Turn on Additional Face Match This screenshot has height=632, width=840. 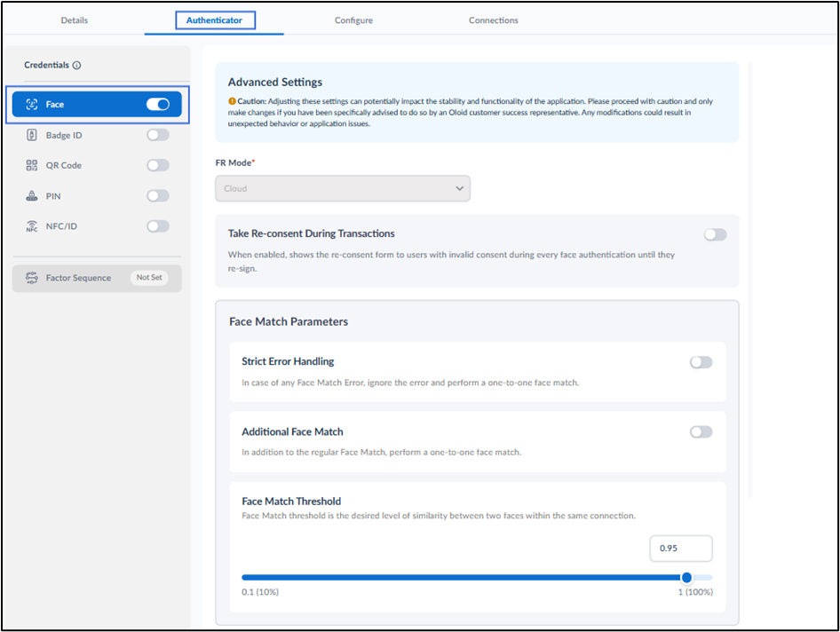(701, 432)
